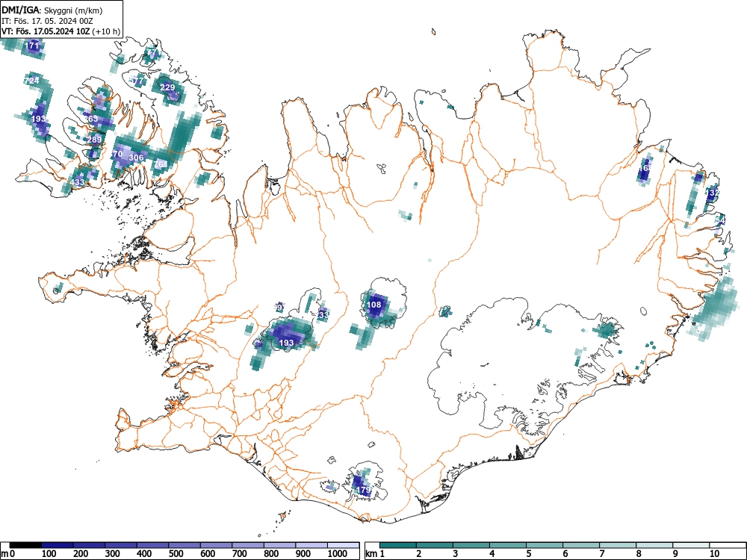This screenshot has width=747, height=560.
Task: Click the 179 value on the southern glacier
Action: coord(364,490)
